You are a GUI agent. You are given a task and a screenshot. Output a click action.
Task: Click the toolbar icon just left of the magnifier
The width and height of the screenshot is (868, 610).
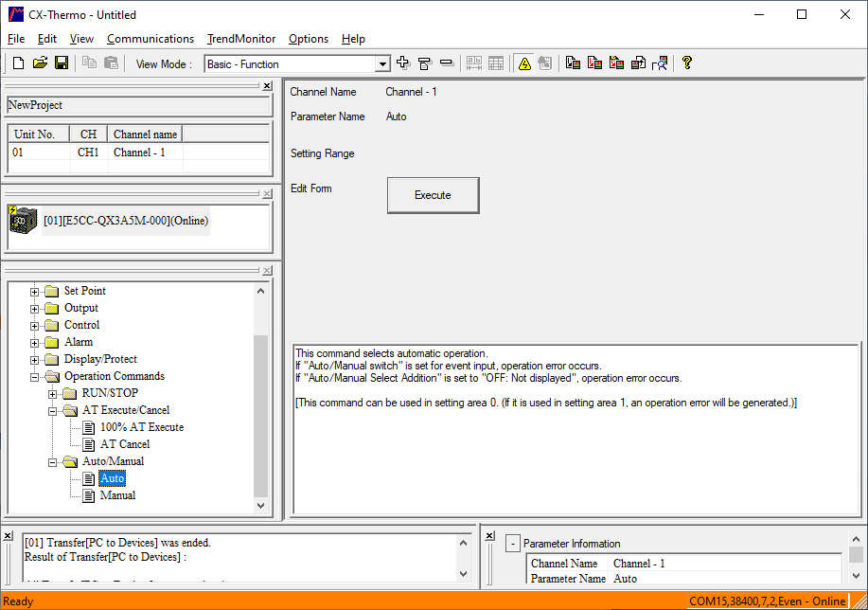click(638, 63)
